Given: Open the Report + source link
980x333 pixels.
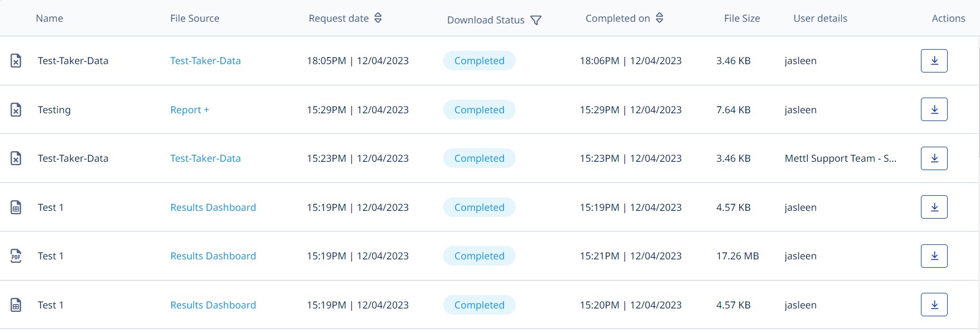Looking at the screenshot, I should coord(190,110).
